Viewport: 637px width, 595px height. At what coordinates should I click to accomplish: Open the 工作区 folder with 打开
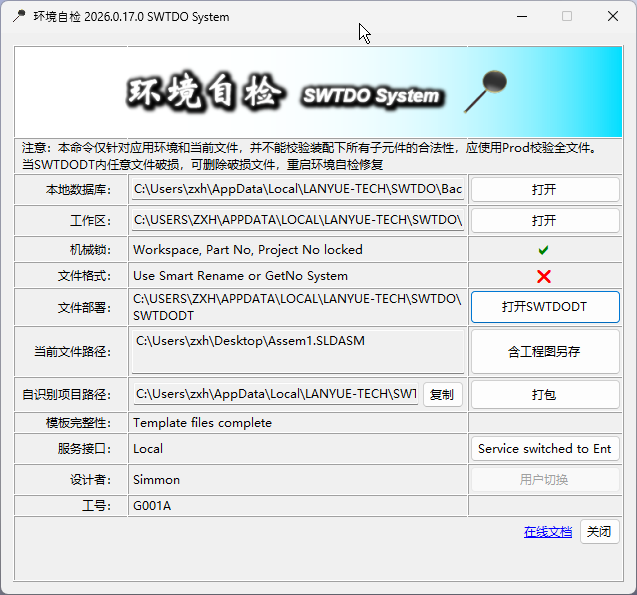(x=544, y=220)
